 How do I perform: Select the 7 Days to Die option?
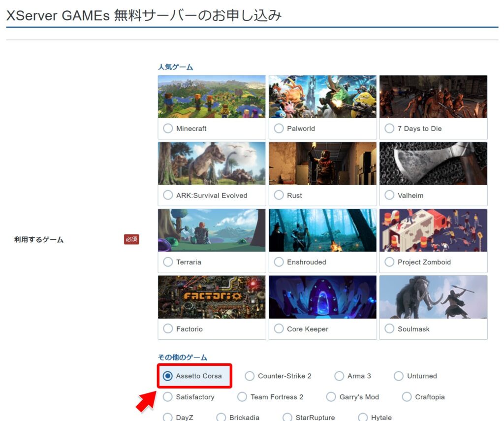389,129
